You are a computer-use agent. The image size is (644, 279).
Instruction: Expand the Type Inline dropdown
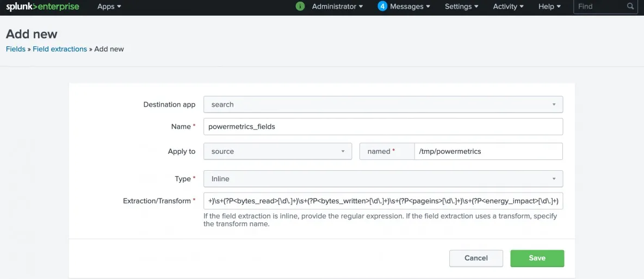point(383,178)
